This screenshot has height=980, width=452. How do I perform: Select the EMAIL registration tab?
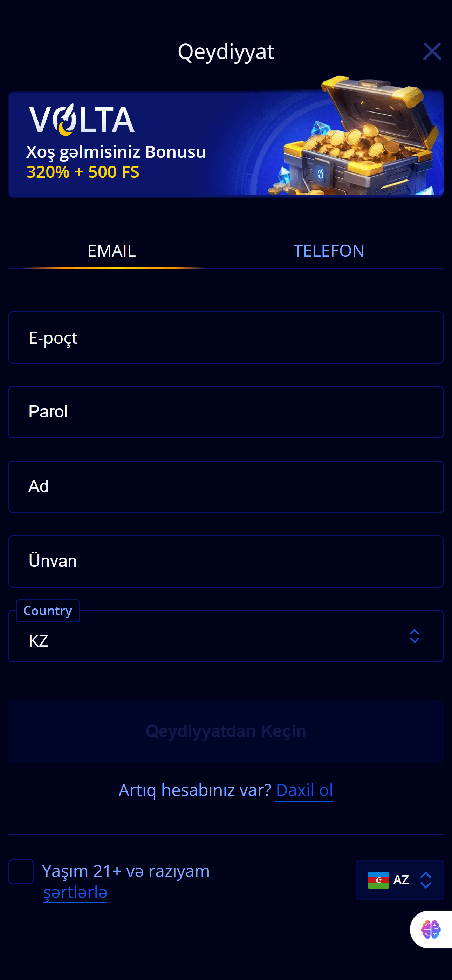pyautogui.click(x=111, y=251)
